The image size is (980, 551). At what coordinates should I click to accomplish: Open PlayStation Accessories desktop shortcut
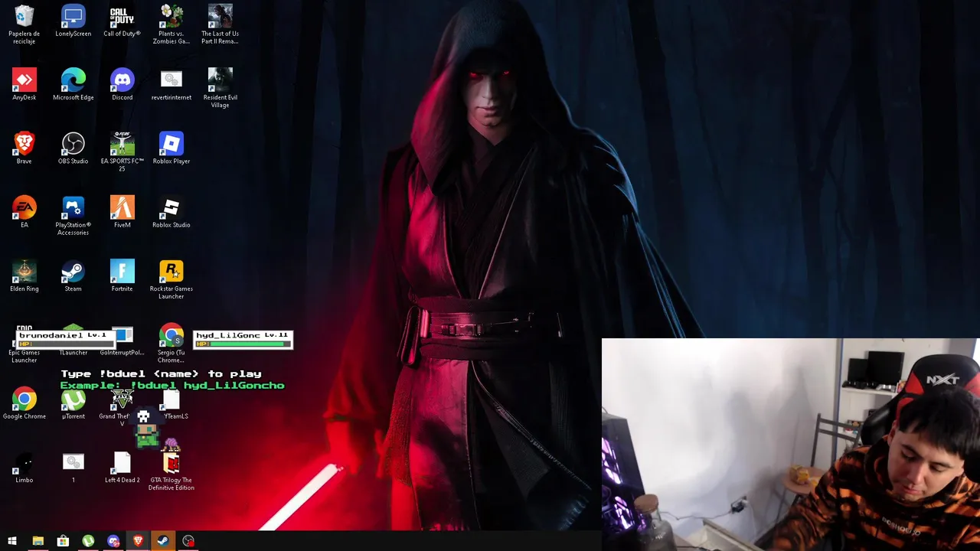[73, 215]
